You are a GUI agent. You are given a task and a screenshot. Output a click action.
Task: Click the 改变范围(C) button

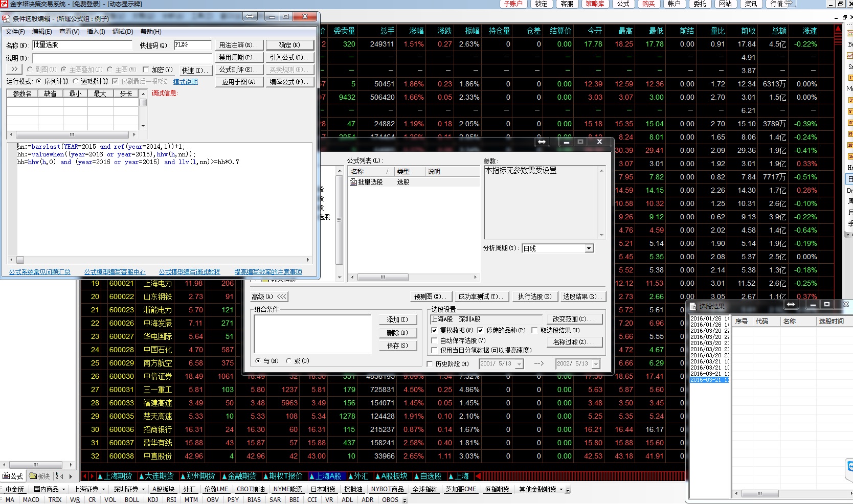pyautogui.click(x=574, y=319)
